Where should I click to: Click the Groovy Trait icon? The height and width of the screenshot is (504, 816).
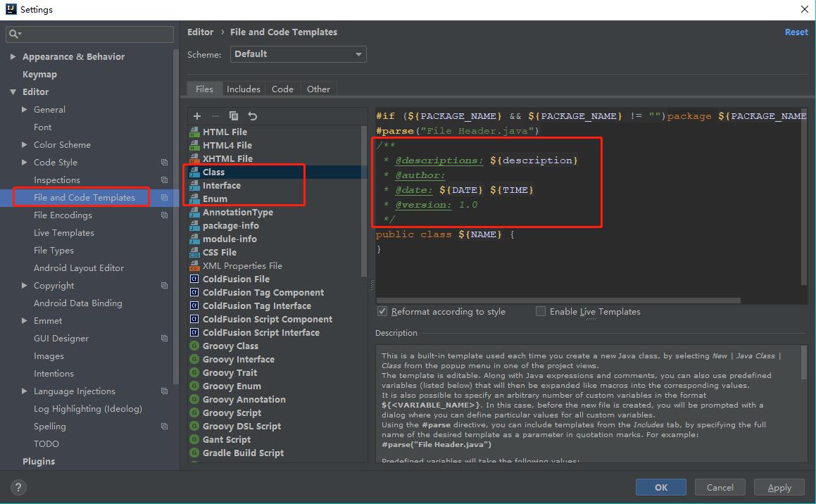194,372
